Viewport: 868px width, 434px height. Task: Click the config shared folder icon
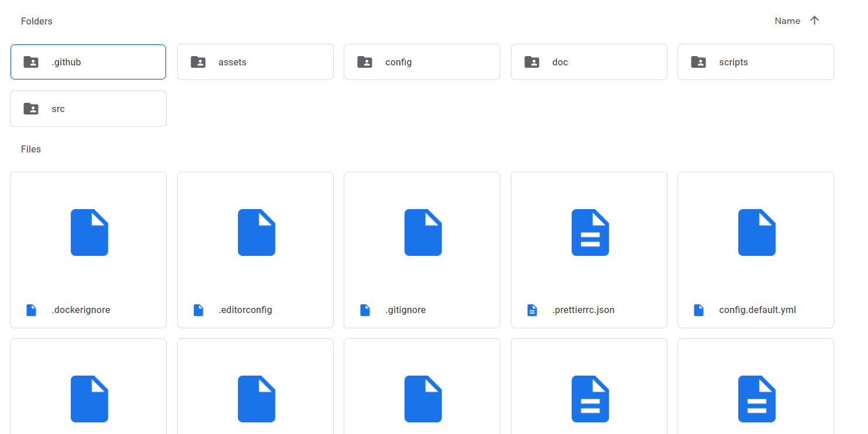pyautogui.click(x=365, y=62)
